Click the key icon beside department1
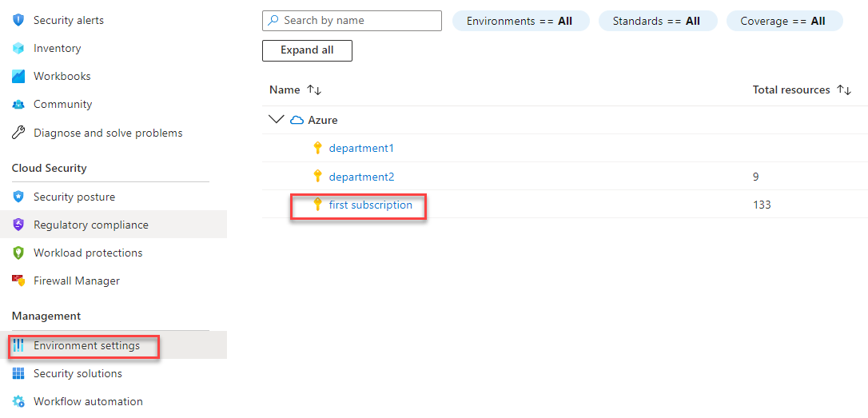Viewport: 868px width, 418px height. [317, 148]
